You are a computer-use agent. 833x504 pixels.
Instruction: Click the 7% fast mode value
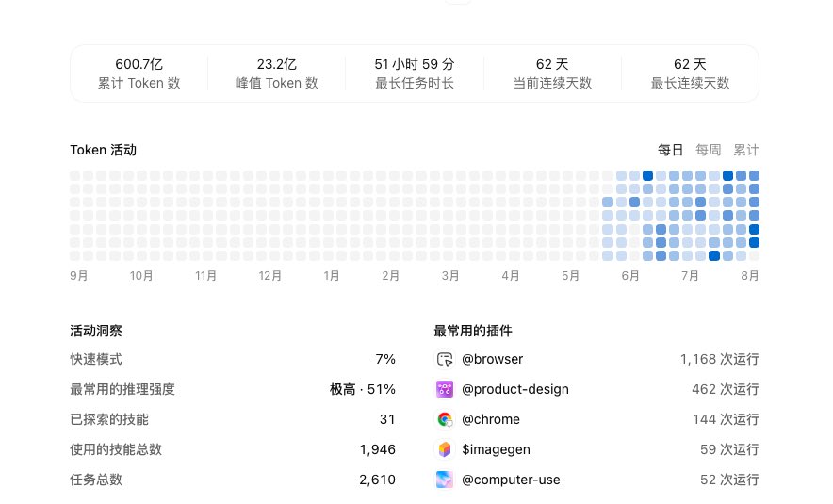385,360
